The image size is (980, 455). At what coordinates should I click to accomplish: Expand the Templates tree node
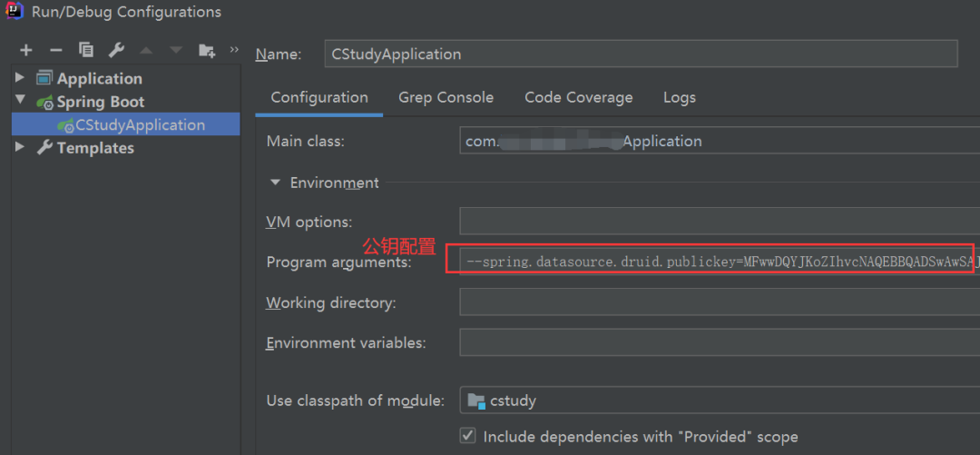pyautogui.click(x=20, y=147)
